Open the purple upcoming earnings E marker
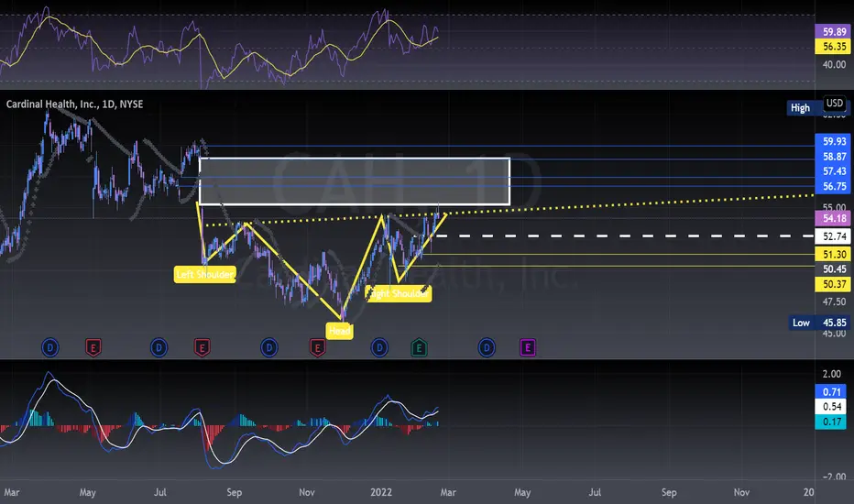The height and width of the screenshot is (504, 854). 527,347
